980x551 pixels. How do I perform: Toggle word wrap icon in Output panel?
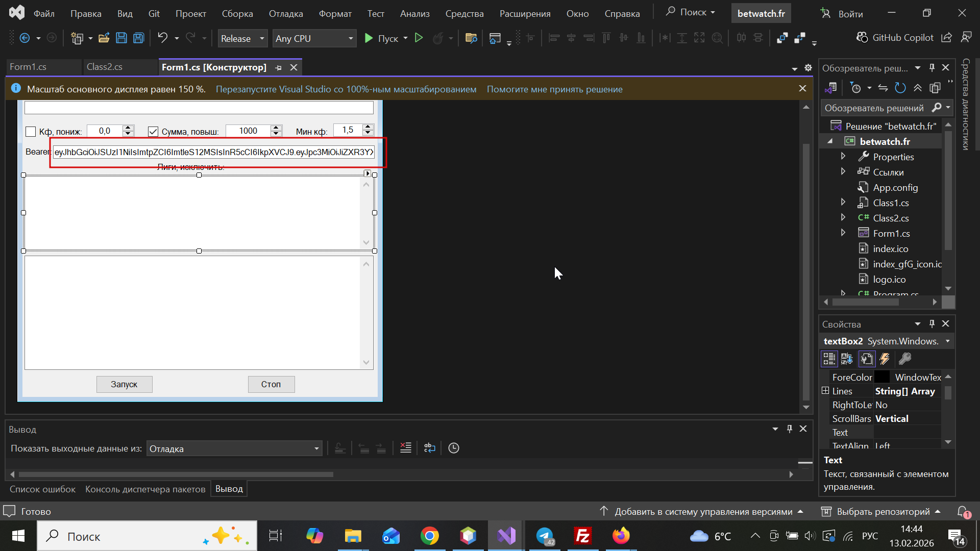(430, 448)
